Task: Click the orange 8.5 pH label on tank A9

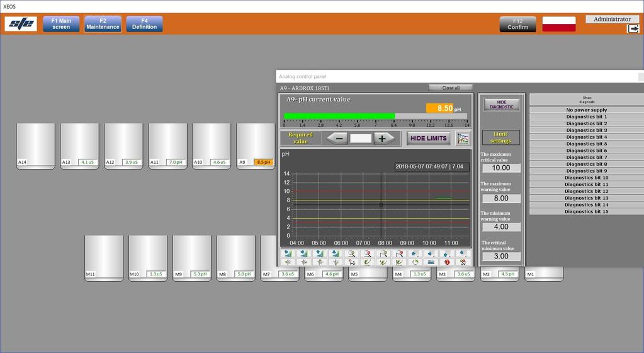Action: pos(263,162)
